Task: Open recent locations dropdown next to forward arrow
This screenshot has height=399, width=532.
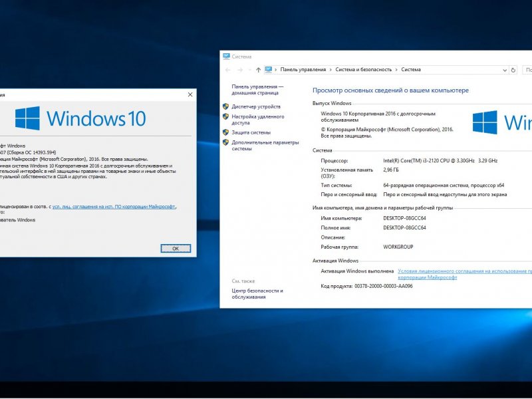Action: click(x=249, y=70)
